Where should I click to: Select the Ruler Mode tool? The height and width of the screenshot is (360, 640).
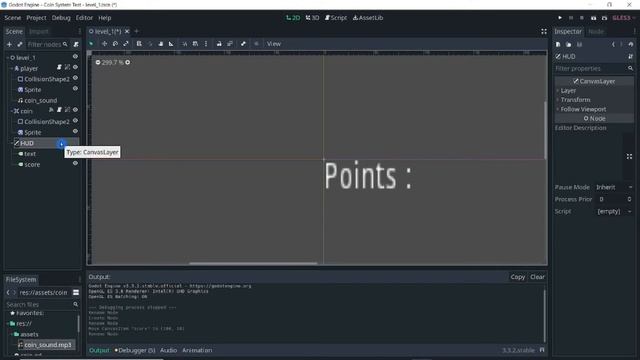click(171, 44)
